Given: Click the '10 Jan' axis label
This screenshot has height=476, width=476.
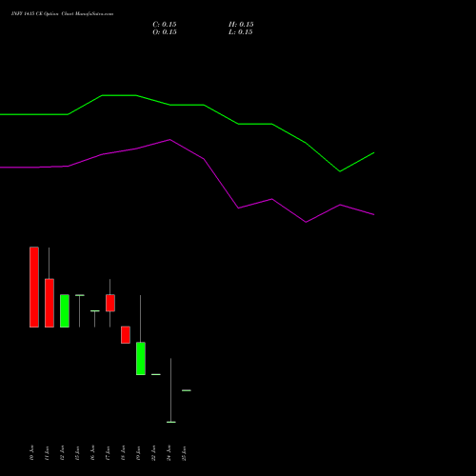Looking at the screenshot, I should click(x=31, y=453).
